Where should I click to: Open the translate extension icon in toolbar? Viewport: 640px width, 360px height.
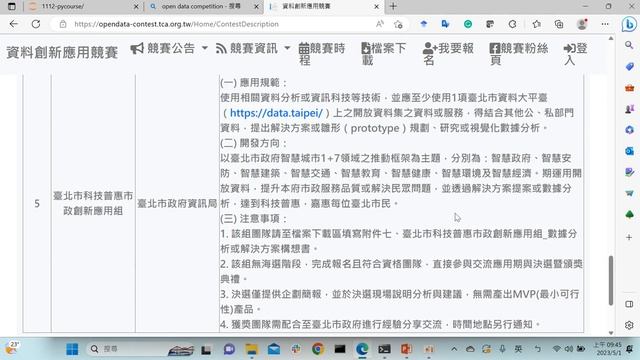pyautogui.click(x=445, y=24)
